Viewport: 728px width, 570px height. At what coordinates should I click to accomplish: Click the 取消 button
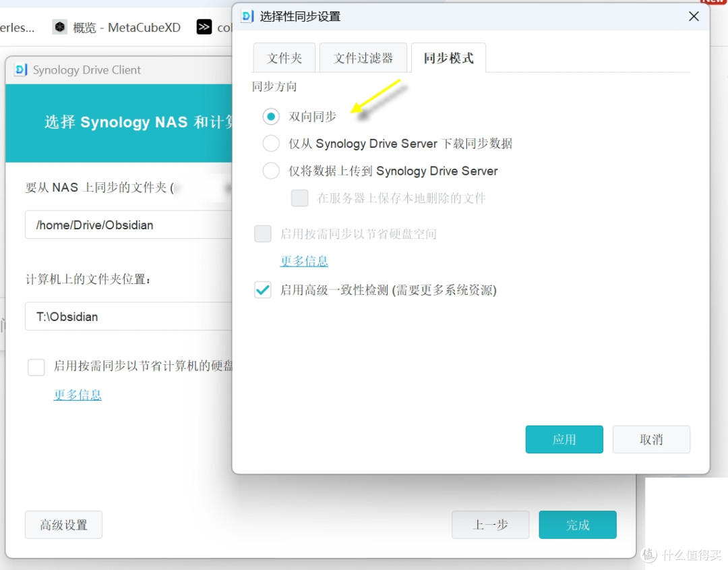tap(651, 439)
